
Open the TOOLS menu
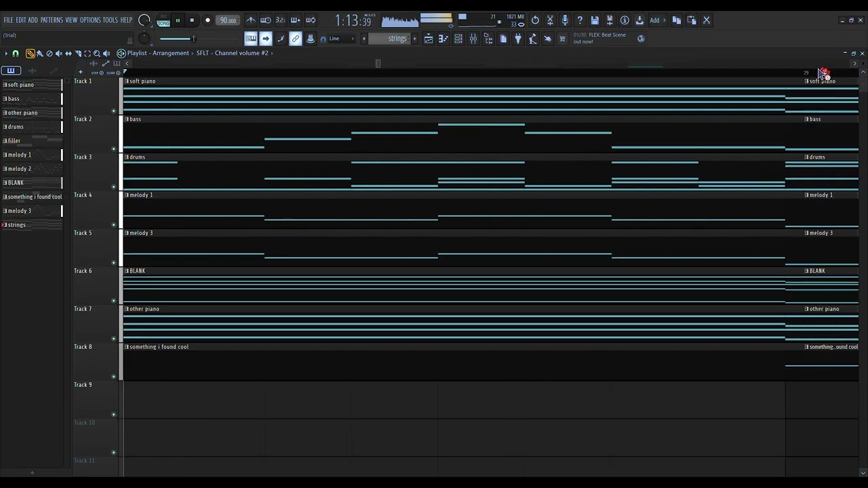pos(110,20)
